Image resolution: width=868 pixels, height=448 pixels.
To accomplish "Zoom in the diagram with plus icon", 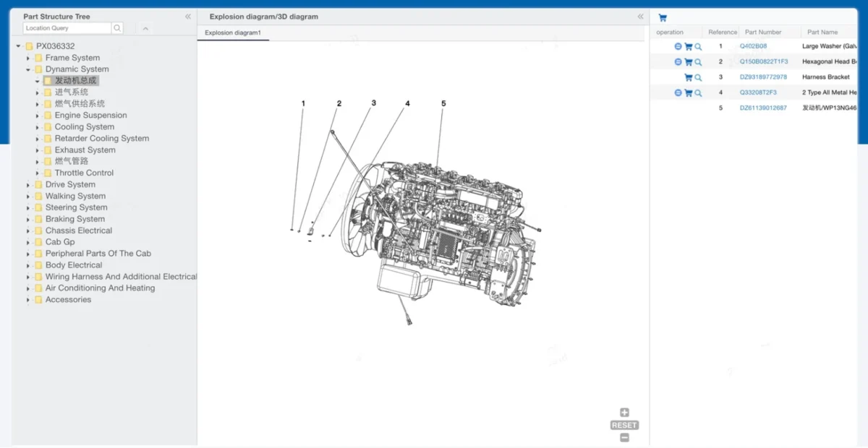I will coord(624,413).
